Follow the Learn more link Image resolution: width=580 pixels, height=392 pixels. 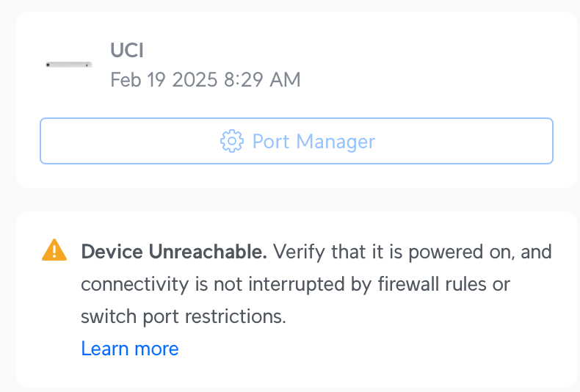click(130, 348)
